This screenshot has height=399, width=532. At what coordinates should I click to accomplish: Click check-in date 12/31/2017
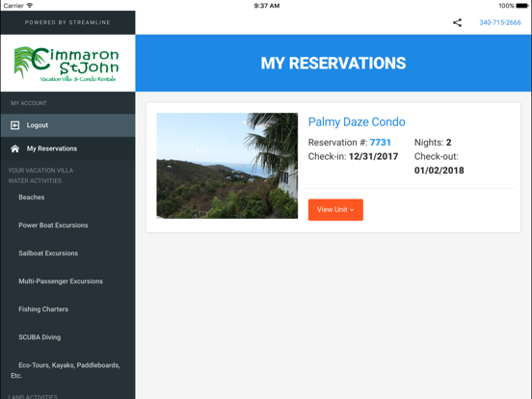click(373, 156)
